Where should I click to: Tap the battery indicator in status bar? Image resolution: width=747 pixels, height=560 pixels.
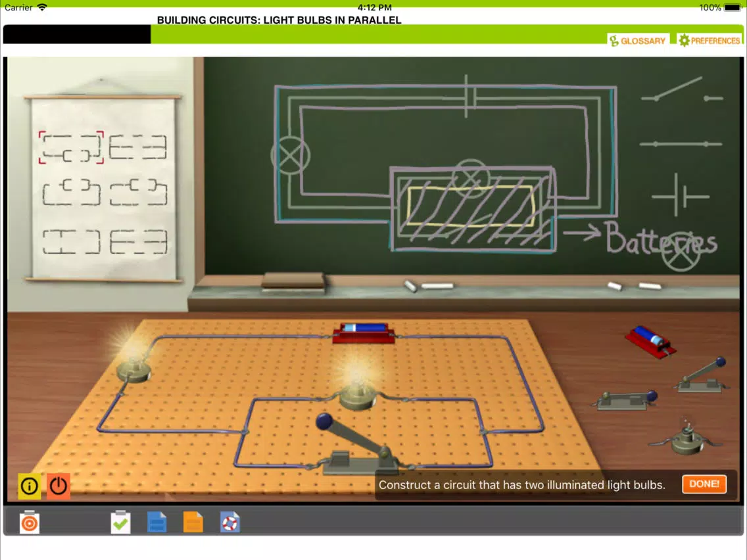(733, 7)
